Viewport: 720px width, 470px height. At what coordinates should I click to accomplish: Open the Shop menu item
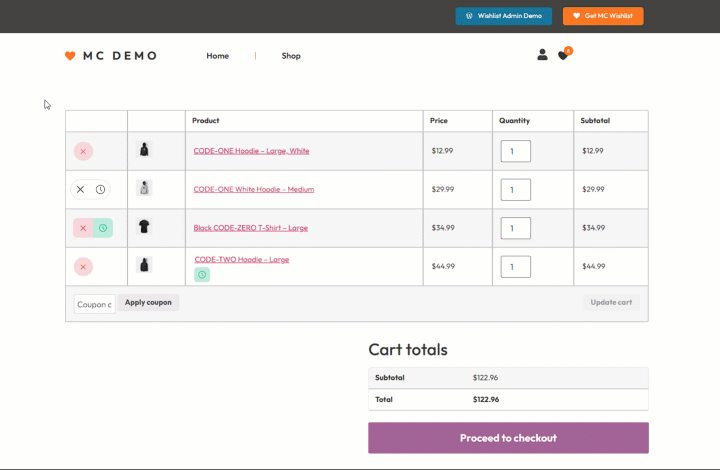[x=291, y=56]
